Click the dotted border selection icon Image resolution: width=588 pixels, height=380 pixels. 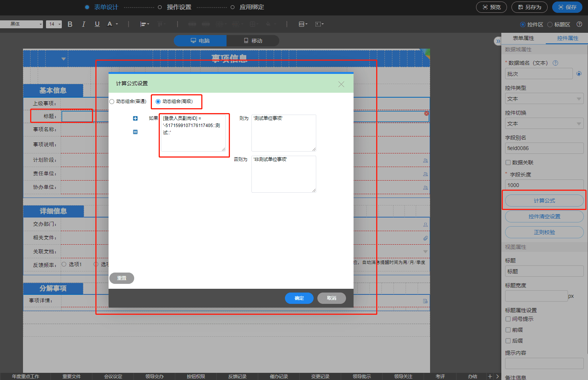(319, 24)
